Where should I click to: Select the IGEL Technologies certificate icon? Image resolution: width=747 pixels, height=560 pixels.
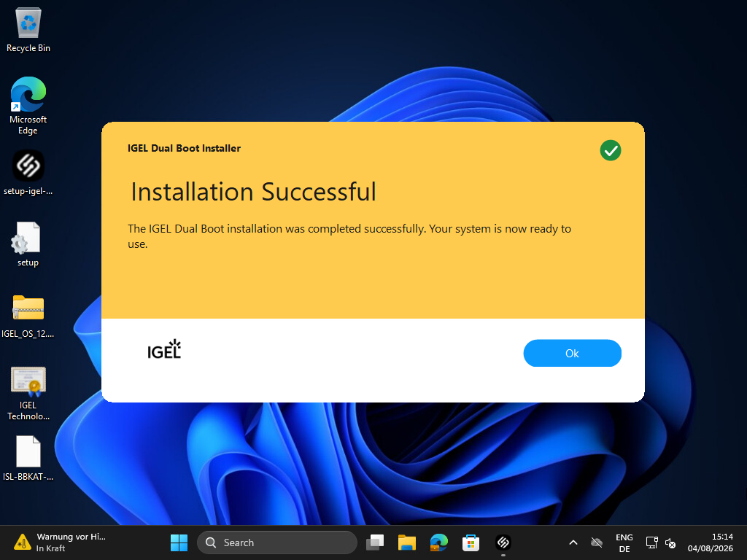[x=28, y=393]
